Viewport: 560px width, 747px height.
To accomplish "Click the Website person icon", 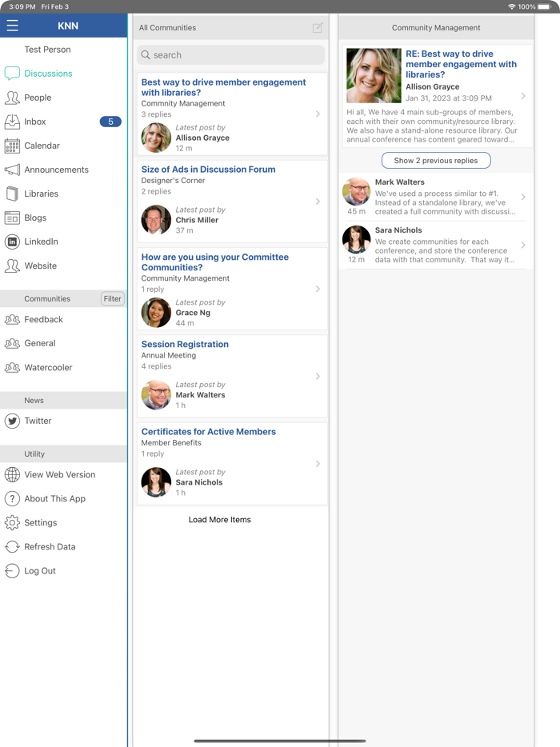I will click(12, 266).
